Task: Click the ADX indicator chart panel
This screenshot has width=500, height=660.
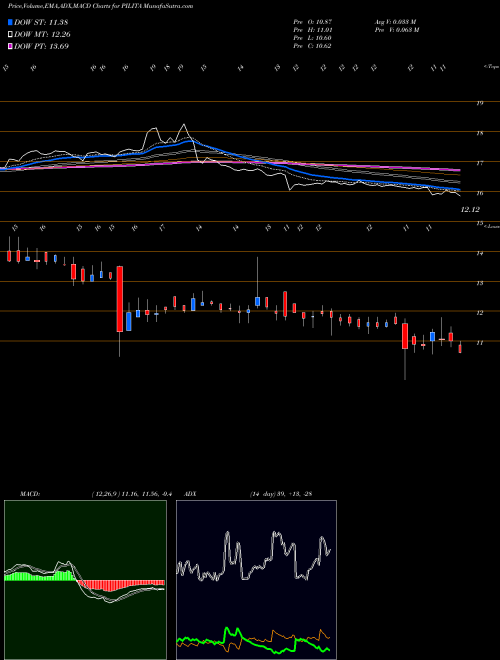Action: (256, 580)
